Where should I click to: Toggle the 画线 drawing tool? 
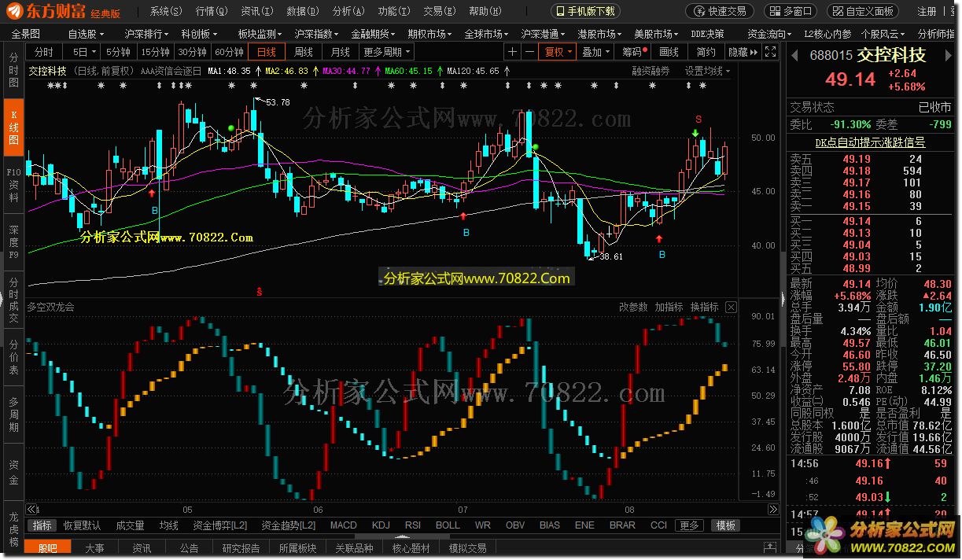pos(669,52)
